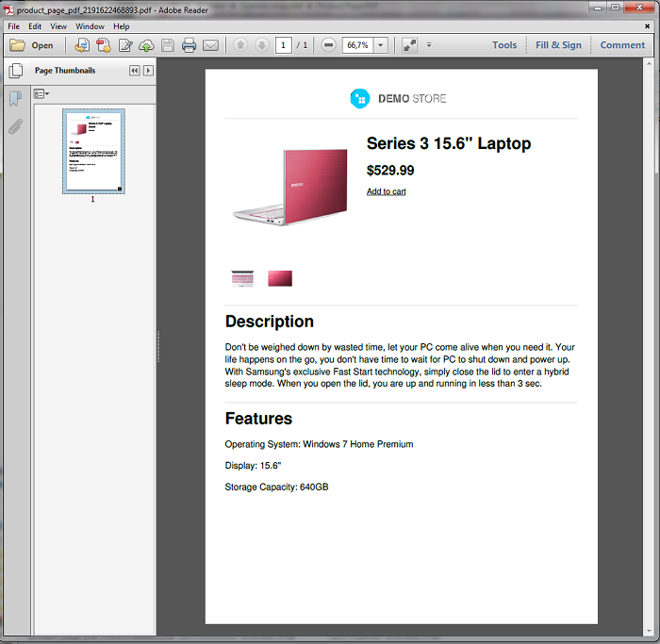660x644 pixels.
Task: Click the Series 3 15.6" Laptop title
Action: click(x=449, y=143)
